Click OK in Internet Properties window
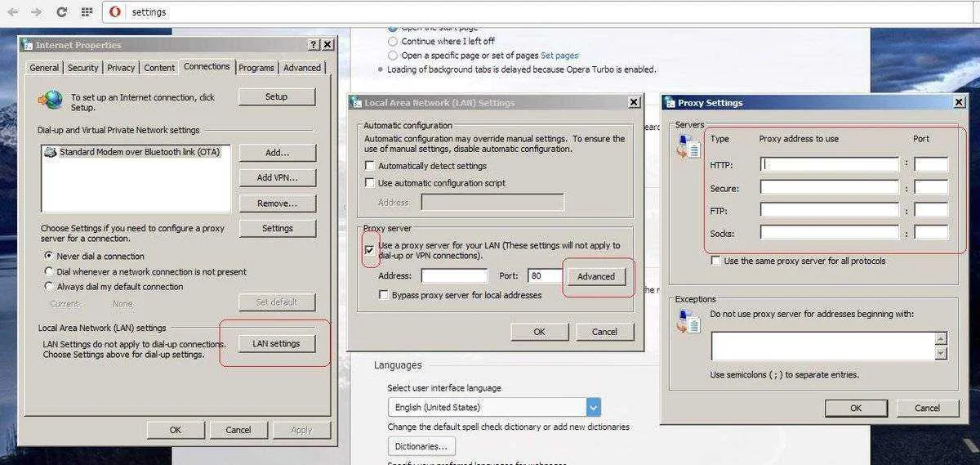The image size is (980, 465). click(x=175, y=430)
